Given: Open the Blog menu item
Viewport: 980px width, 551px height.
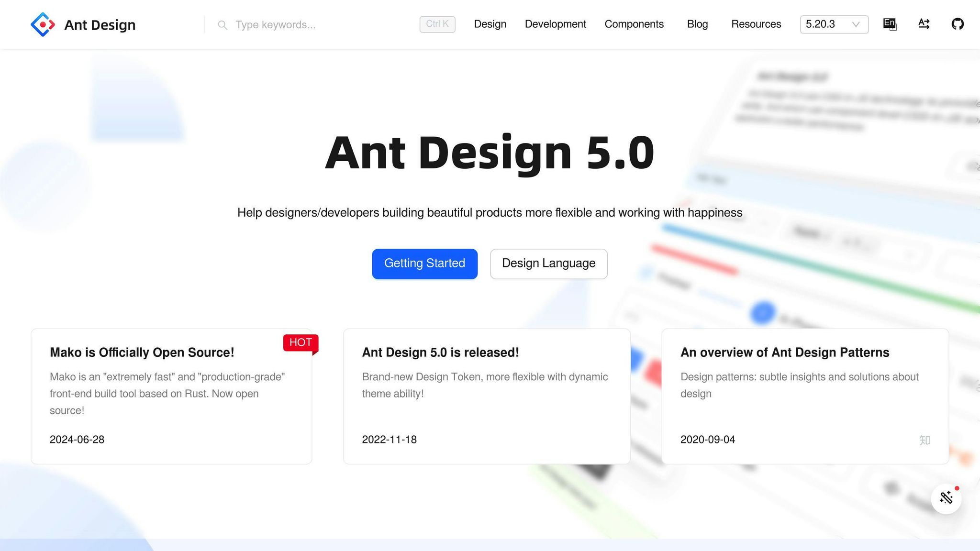Looking at the screenshot, I should coord(697,24).
